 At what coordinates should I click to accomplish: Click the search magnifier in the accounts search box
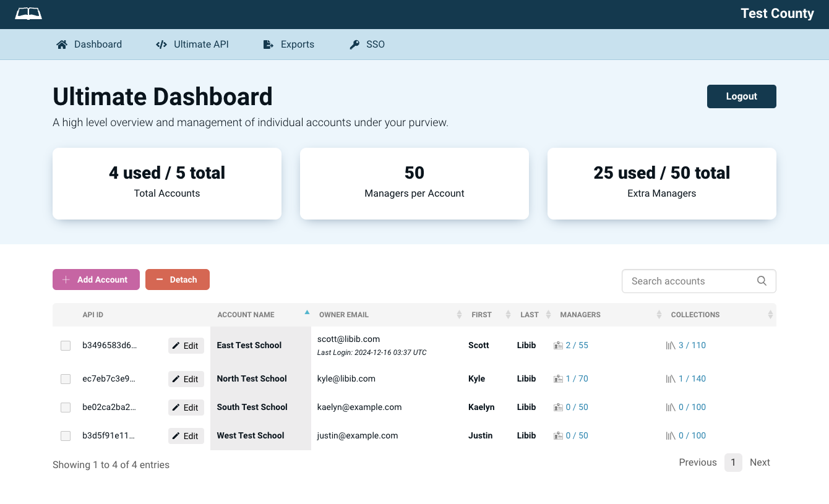click(762, 281)
